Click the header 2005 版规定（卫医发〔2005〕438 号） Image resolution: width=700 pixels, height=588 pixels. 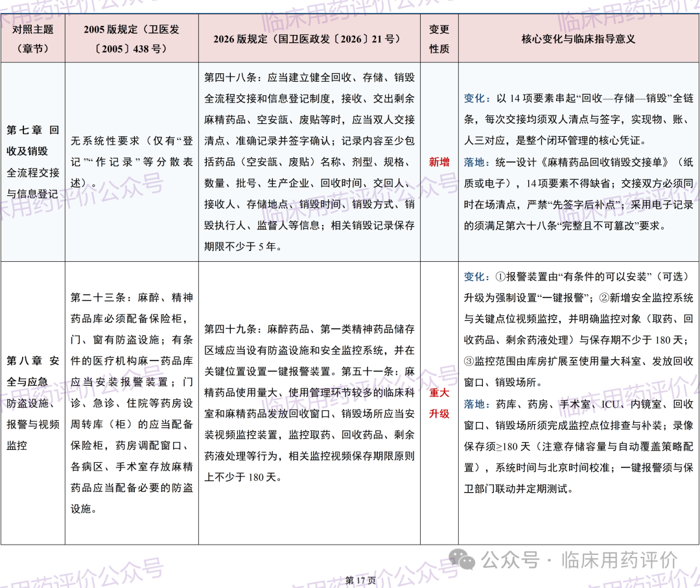tap(132, 38)
